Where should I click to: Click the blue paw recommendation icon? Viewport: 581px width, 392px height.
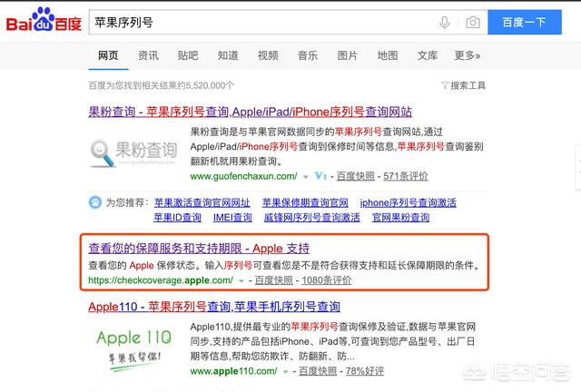(x=95, y=202)
